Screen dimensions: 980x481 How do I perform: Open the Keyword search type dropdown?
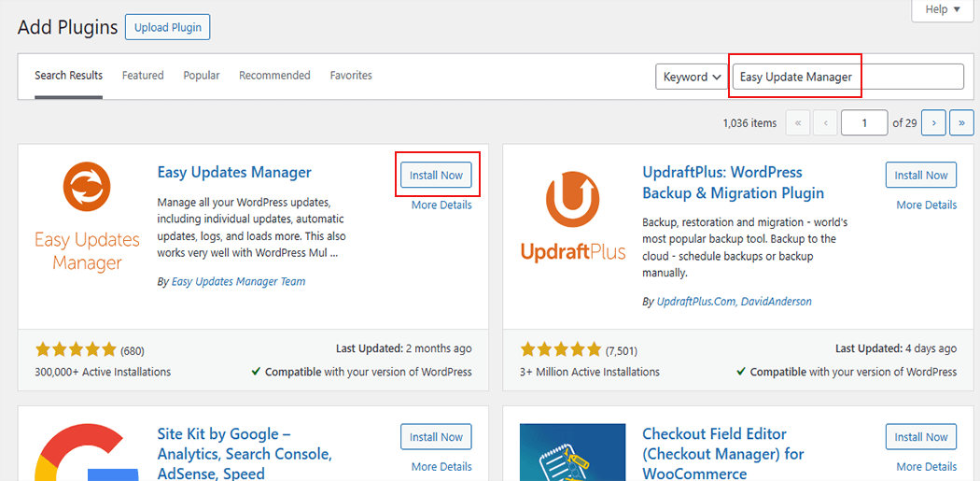(x=692, y=77)
